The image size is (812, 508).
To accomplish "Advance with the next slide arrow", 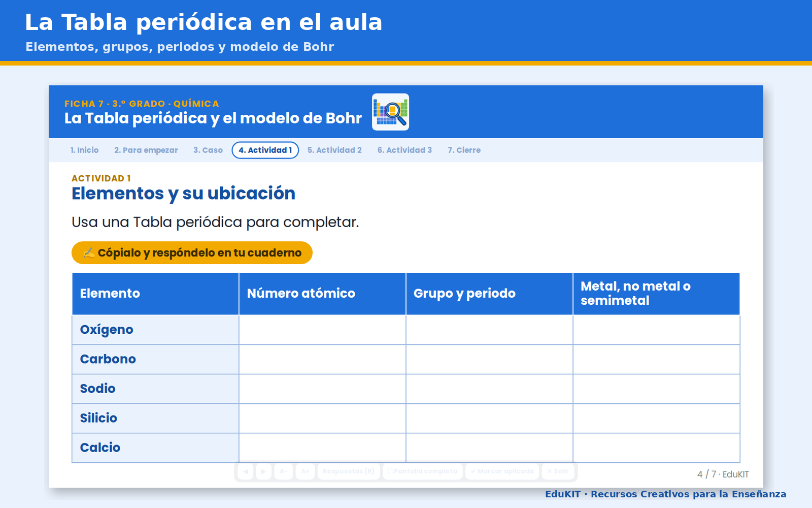I will coord(264,471).
